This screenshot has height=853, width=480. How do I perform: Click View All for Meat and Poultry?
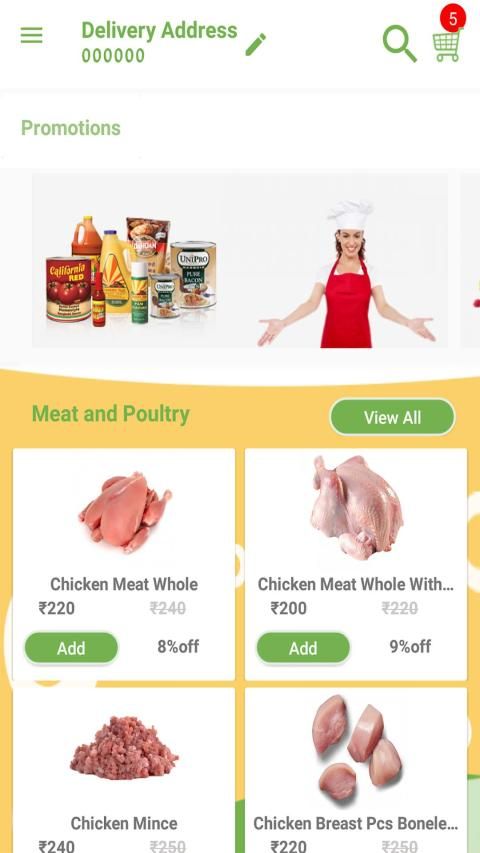click(392, 417)
